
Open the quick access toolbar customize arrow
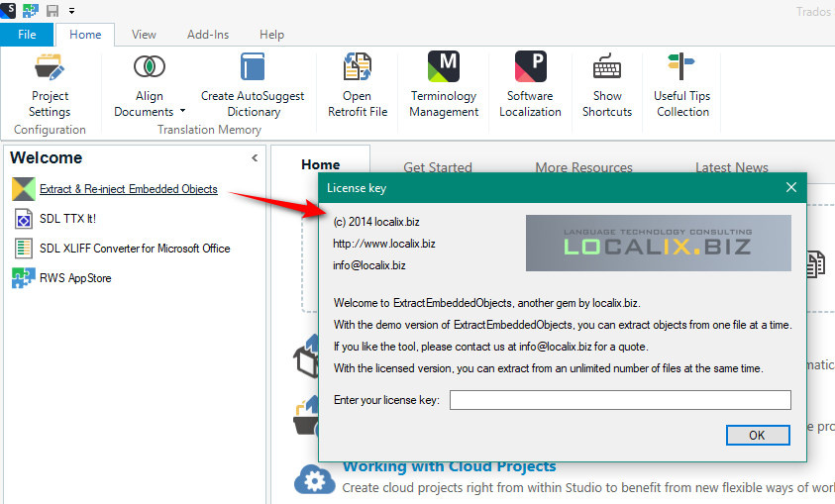point(71,11)
